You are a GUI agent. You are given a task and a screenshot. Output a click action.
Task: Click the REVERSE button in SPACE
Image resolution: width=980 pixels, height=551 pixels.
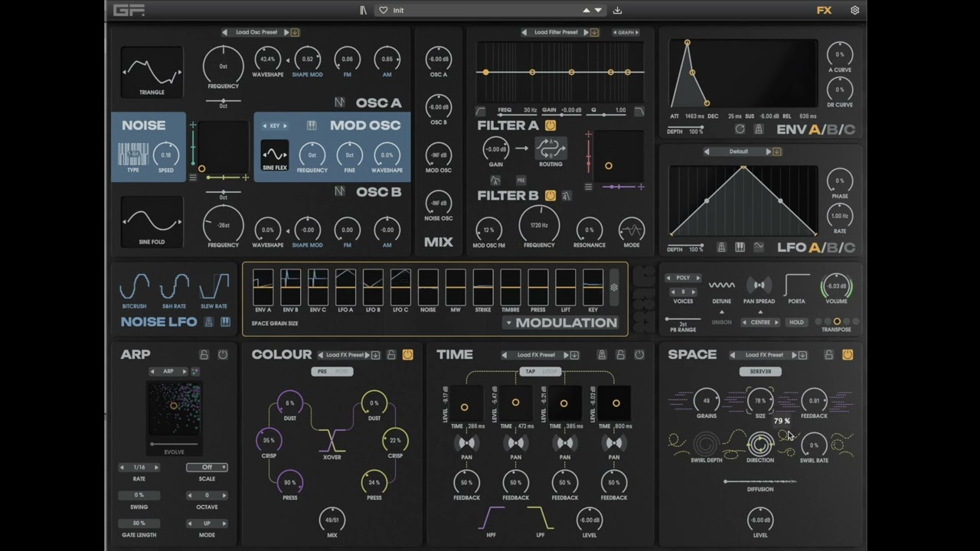[x=760, y=372]
